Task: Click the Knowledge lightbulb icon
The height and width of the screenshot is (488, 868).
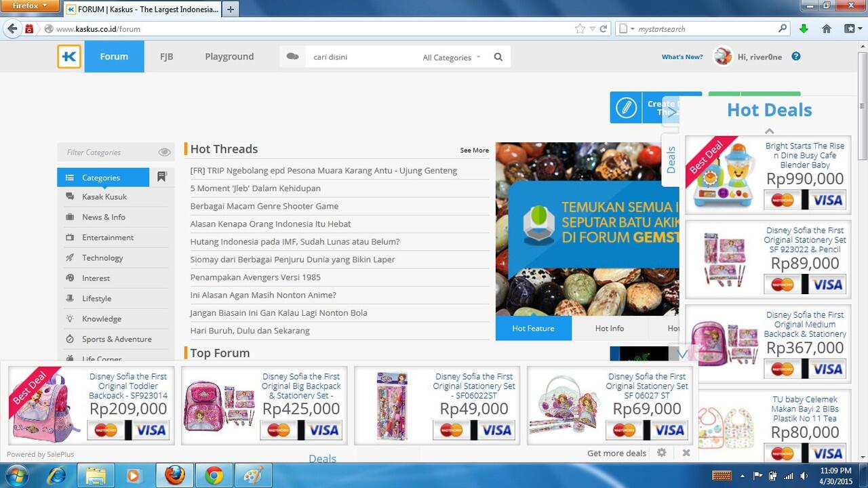Action: (69, 319)
